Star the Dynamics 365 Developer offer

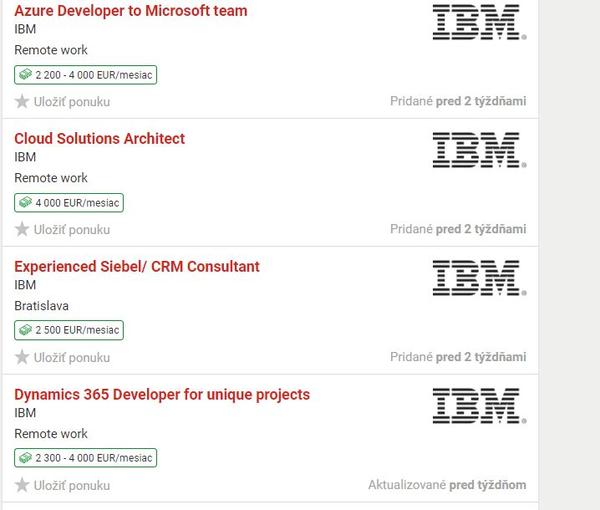click(22, 485)
